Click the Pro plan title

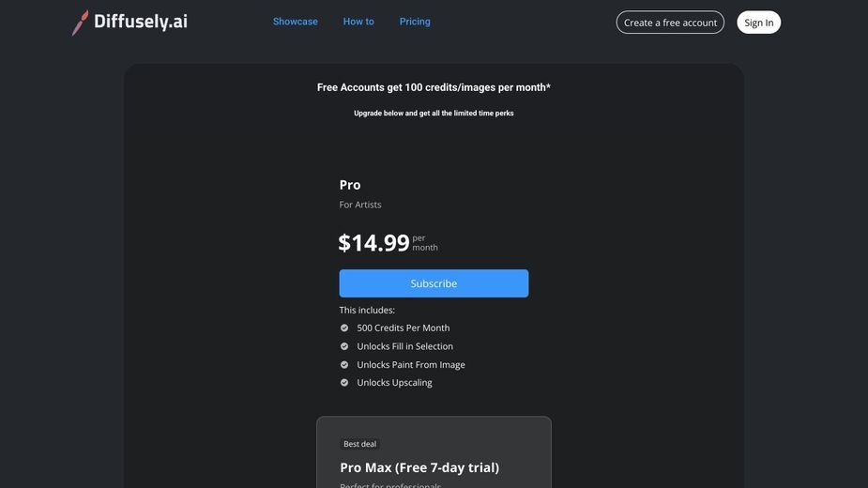coord(350,185)
